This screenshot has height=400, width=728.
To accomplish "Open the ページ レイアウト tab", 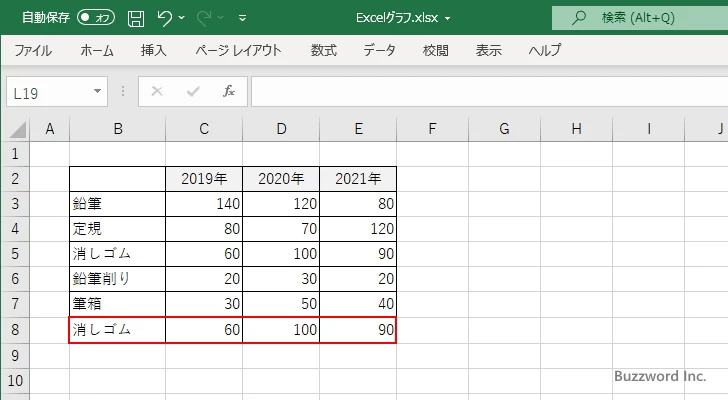I will (238, 50).
